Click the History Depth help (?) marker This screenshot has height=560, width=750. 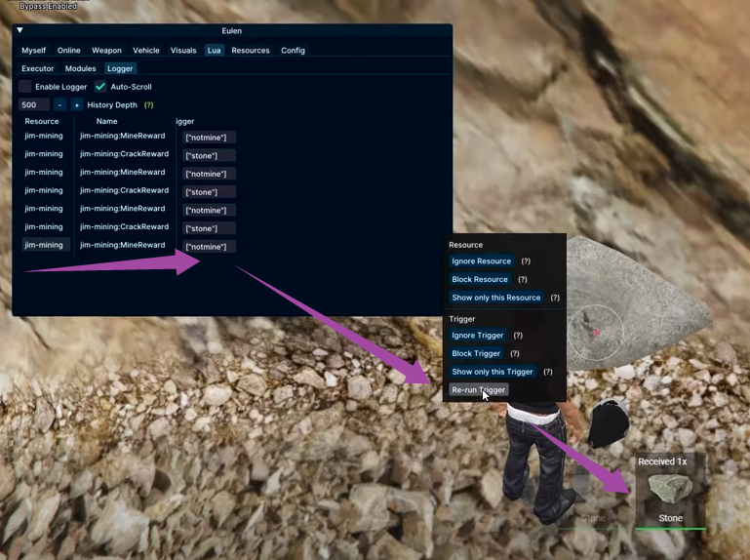point(148,104)
